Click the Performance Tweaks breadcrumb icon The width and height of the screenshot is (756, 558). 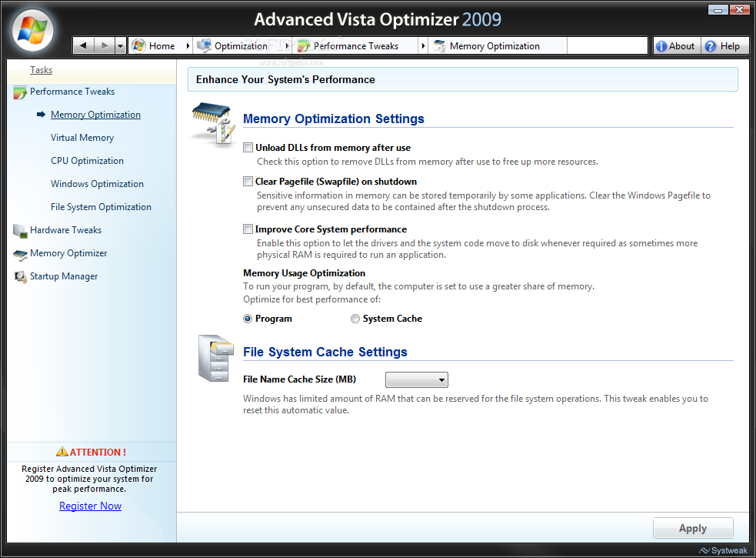pyautogui.click(x=304, y=46)
